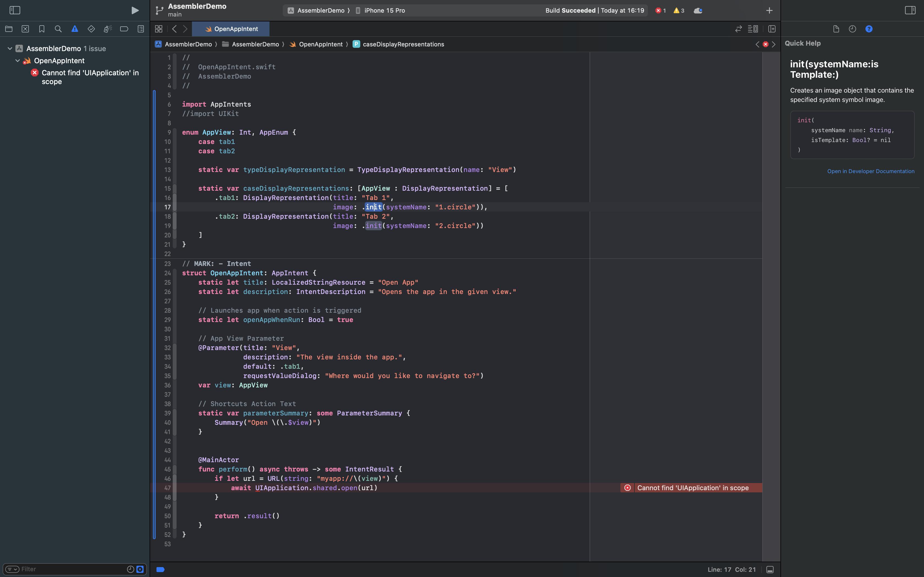The height and width of the screenshot is (577, 924).
Task: Click the issue navigator Filter field
Action: tap(73, 569)
